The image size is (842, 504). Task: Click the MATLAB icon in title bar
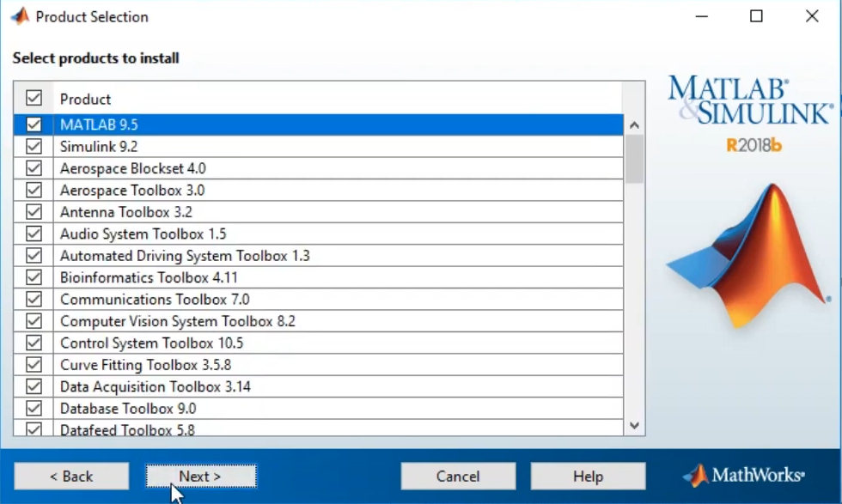(x=19, y=16)
